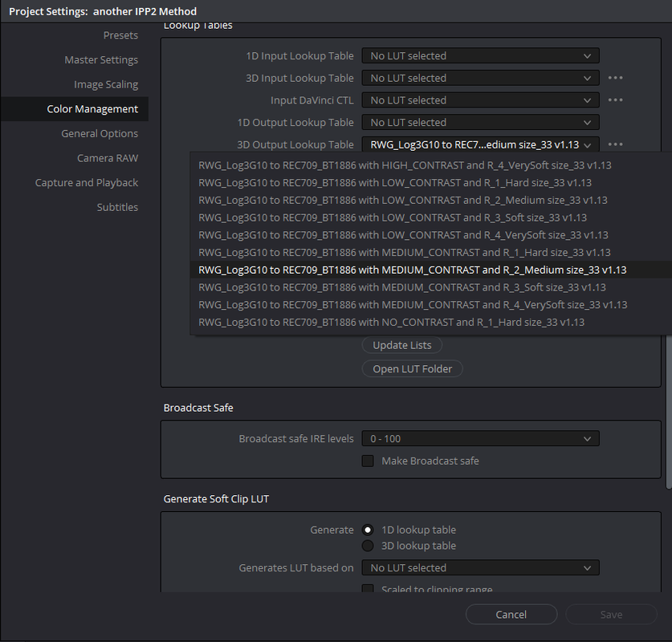Open Camera RAW settings page
The image size is (672, 642).
click(108, 158)
